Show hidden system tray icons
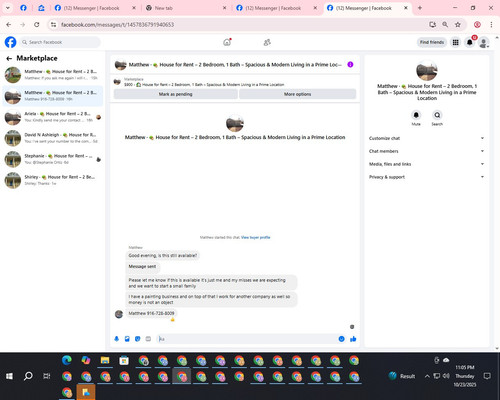 pyautogui.click(x=427, y=376)
